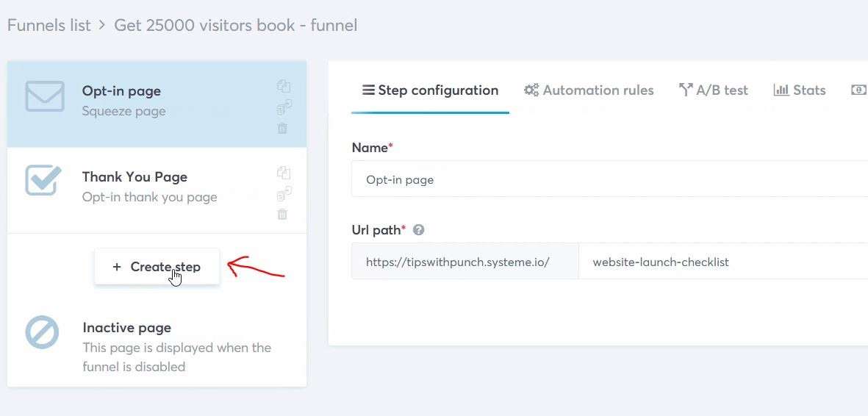Screen dimensions: 868x416
Task: Click the Name input field
Action: 609,179
